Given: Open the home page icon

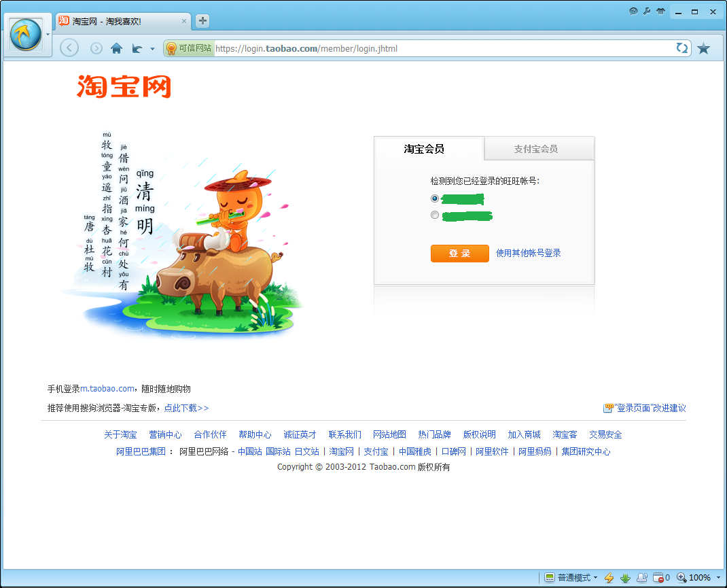Looking at the screenshot, I should [x=116, y=48].
